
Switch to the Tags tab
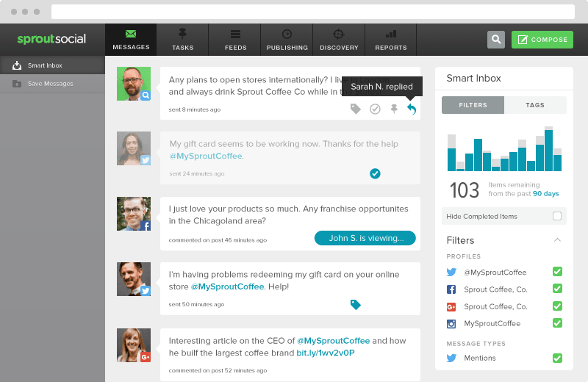tap(535, 105)
